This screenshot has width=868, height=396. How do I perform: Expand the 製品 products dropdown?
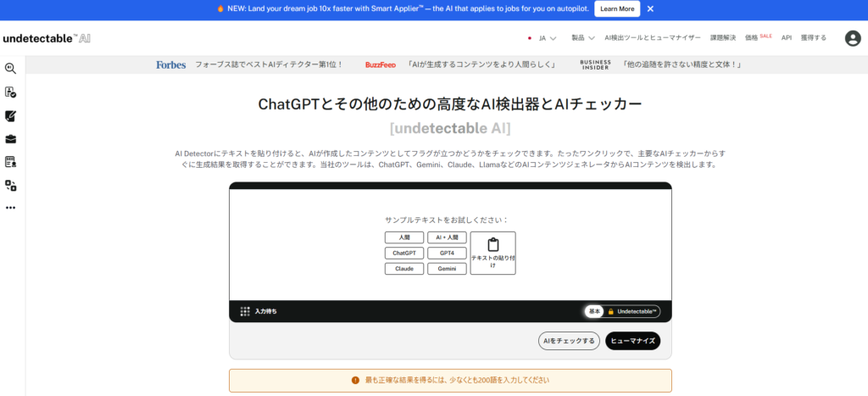(x=583, y=38)
